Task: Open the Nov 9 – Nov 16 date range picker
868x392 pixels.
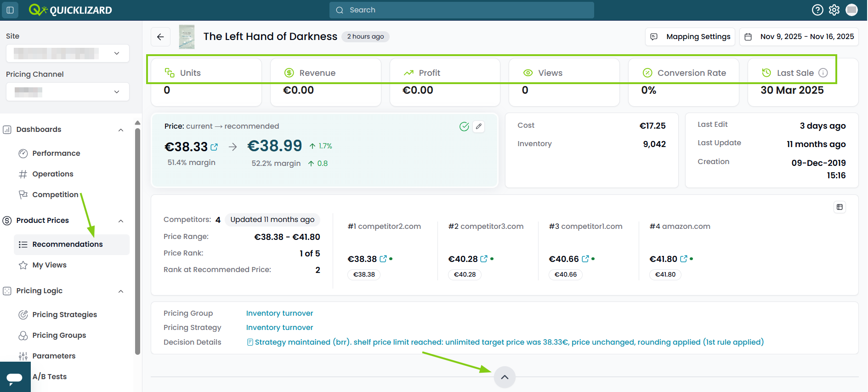Action: click(799, 37)
